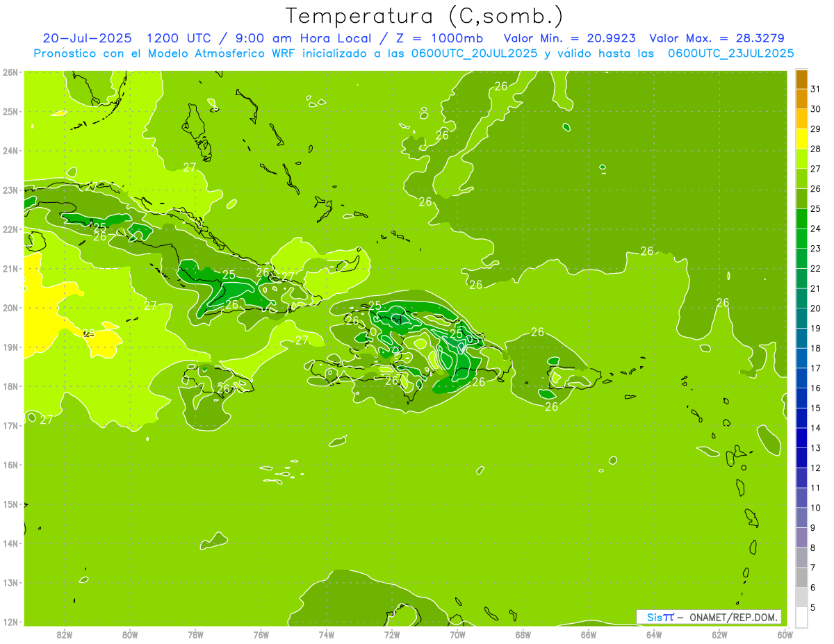The height and width of the screenshot is (644, 834).
Task: Click the yellow swatch between 28 and 29
Action: (x=801, y=139)
